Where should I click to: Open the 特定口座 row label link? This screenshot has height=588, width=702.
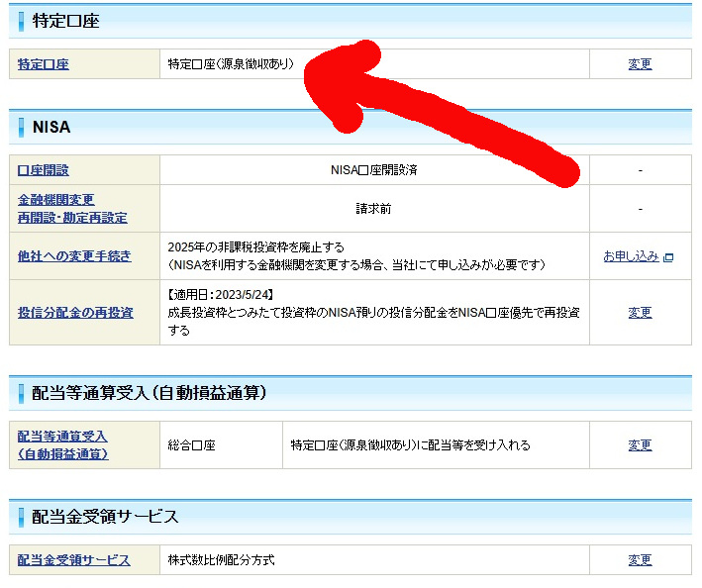tap(44, 64)
